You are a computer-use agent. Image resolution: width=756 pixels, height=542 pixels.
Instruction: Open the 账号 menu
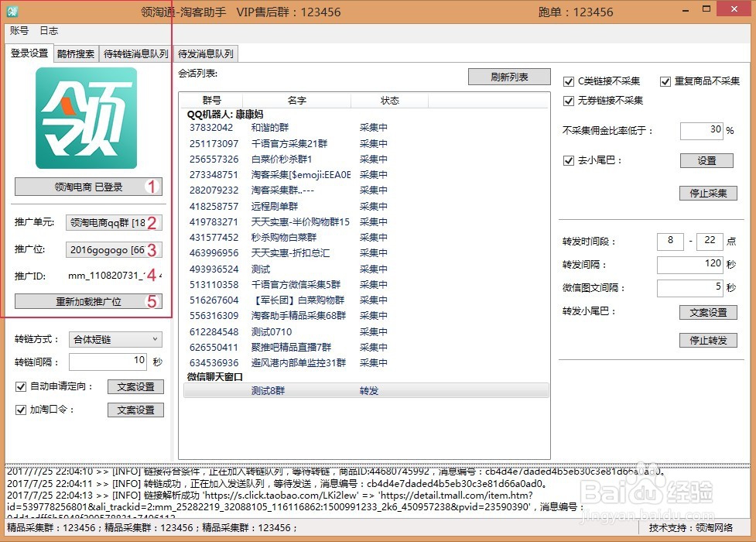pyautogui.click(x=18, y=31)
